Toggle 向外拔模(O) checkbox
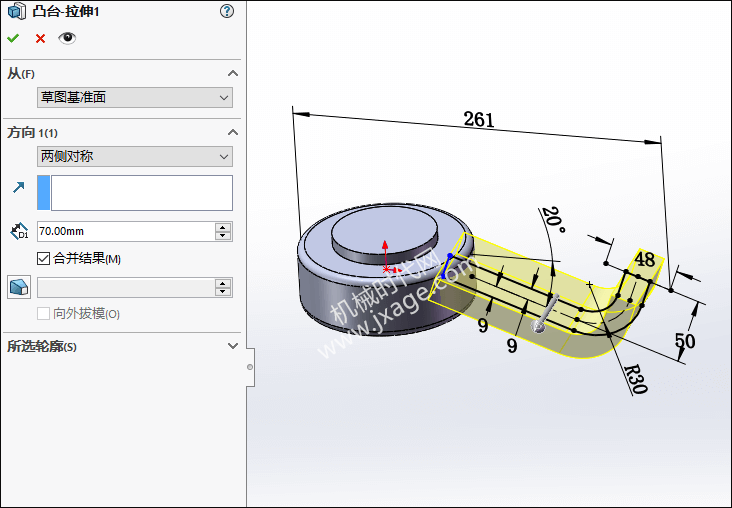Image resolution: width=732 pixels, height=508 pixels. click(x=43, y=313)
